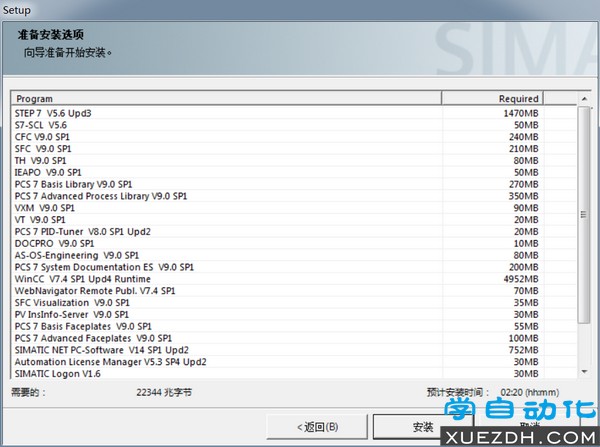Select the STEP 7 V5.6 Upd3 row

293,113
